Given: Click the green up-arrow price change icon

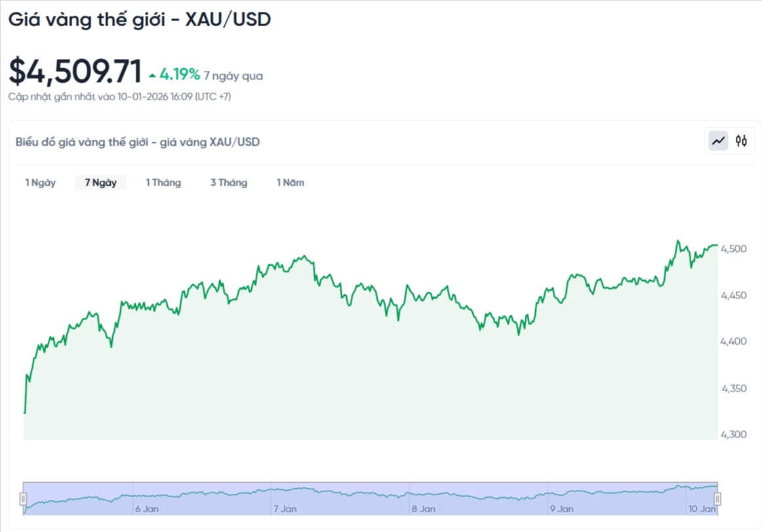Looking at the screenshot, I should tap(152, 75).
